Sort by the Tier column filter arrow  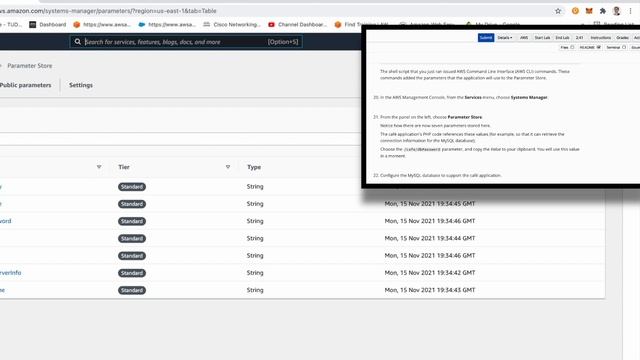tap(228, 167)
